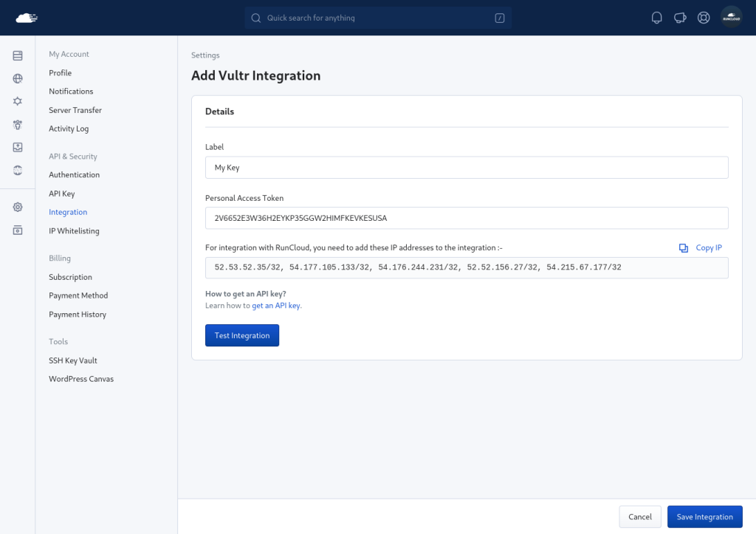Go to RunCloud home via cloud logo
This screenshot has width=756, height=534.
(x=27, y=18)
